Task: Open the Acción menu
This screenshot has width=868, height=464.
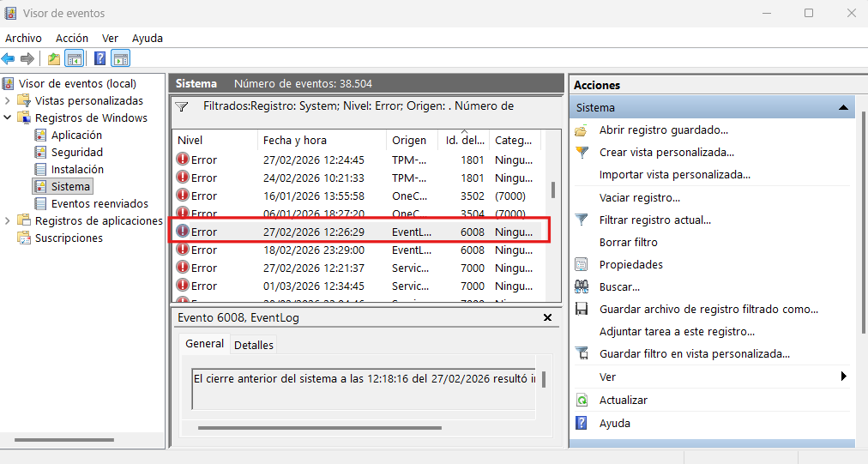Action: pos(72,39)
